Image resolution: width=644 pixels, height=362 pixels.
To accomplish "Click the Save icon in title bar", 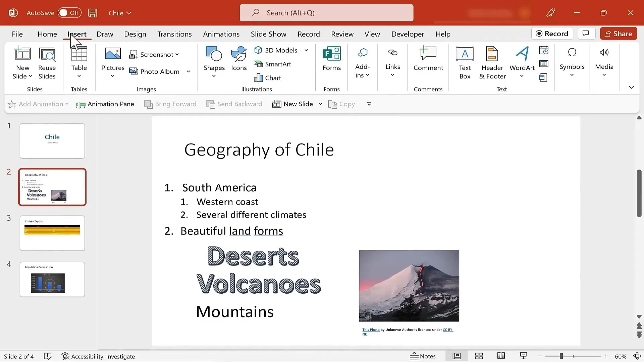I will pos(93,13).
